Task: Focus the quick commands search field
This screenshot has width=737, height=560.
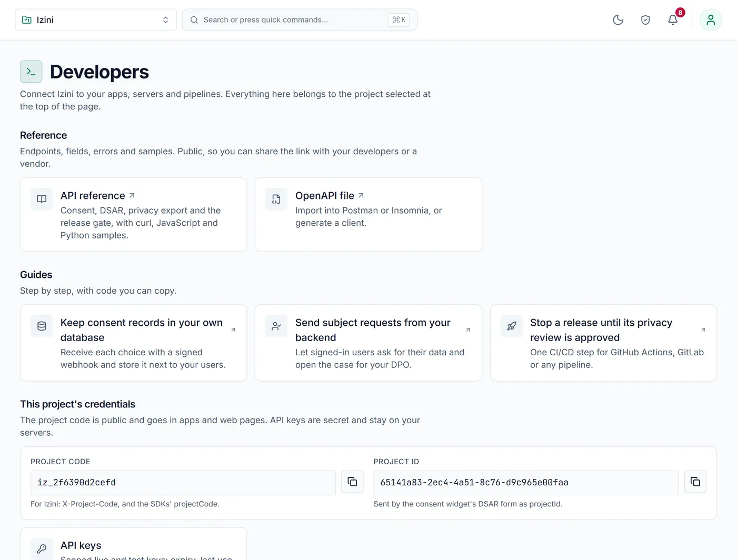Action: [300, 20]
